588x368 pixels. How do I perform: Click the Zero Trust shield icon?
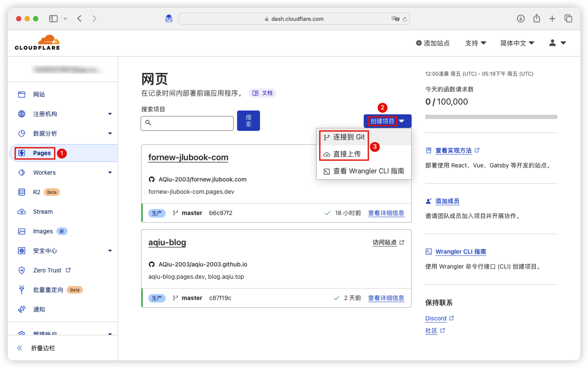coord(22,270)
